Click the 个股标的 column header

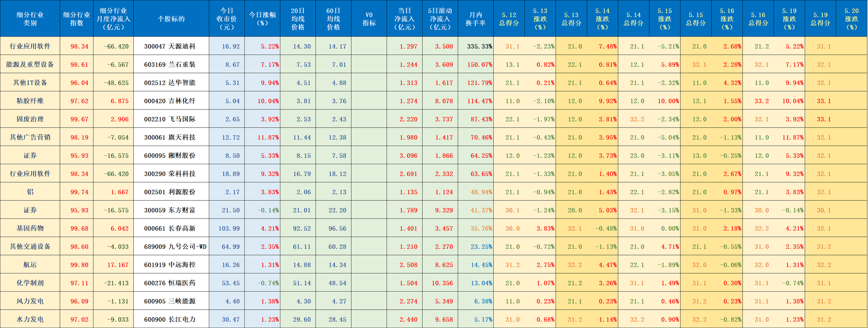(x=171, y=19)
